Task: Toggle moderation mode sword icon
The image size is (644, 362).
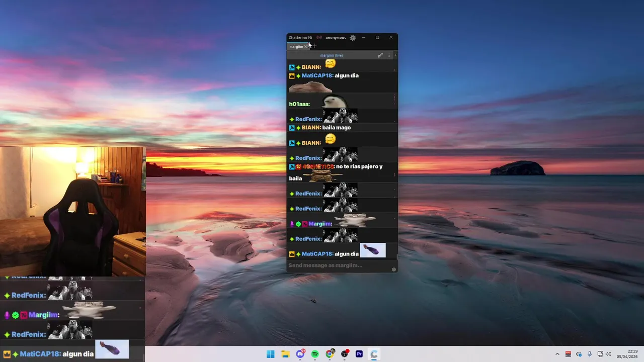Action: pos(380,55)
